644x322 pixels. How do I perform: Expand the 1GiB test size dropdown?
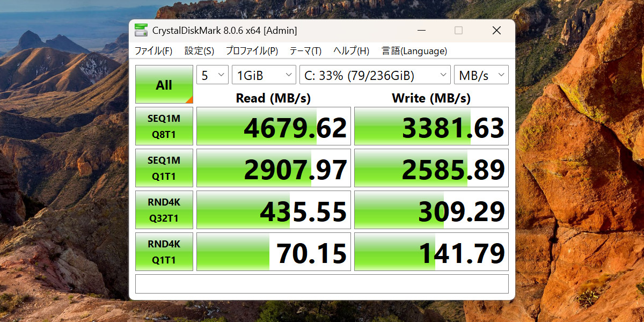tap(264, 76)
